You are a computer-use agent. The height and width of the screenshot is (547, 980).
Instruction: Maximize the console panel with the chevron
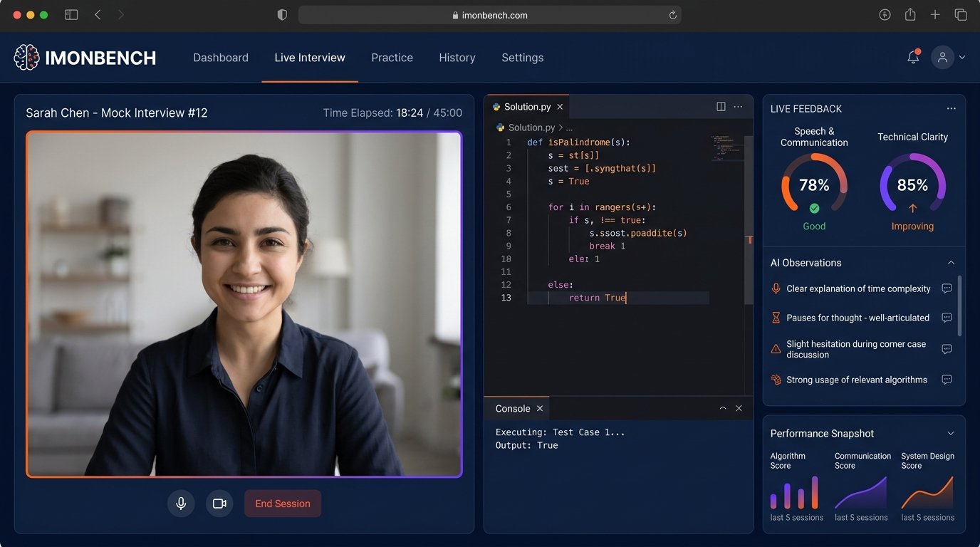tap(723, 408)
